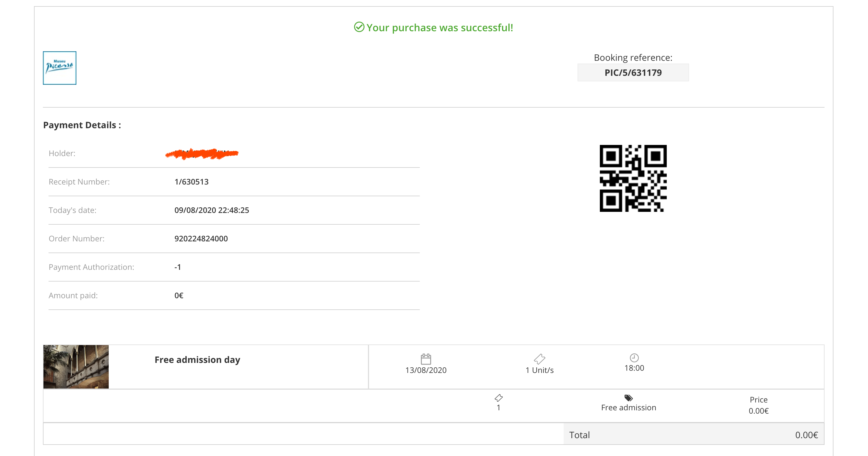
Task: Click the green success checkmark icon
Action: pos(359,27)
